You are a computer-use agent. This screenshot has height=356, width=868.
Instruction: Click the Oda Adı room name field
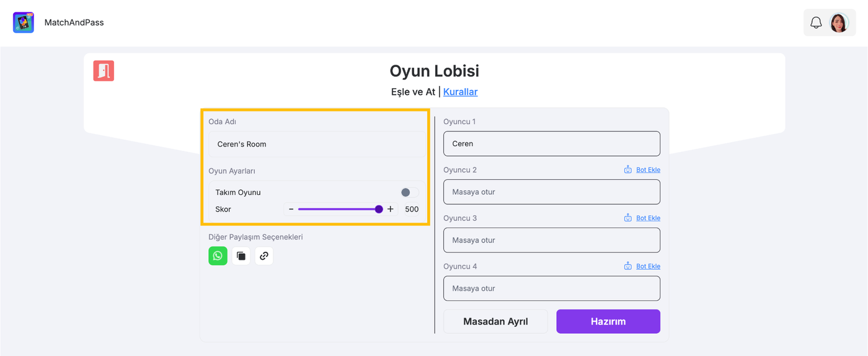click(x=317, y=144)
